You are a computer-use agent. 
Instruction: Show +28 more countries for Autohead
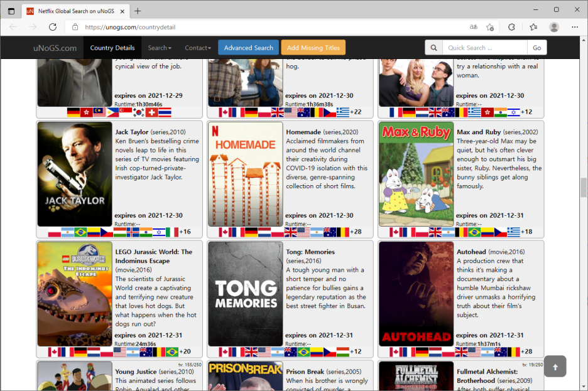click(x=526, y=351)
